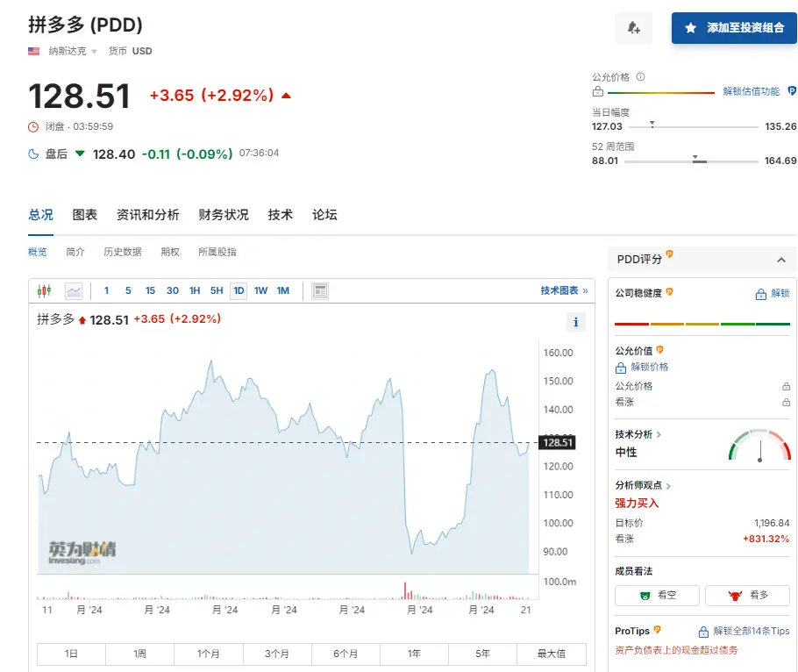Click the 52-week range slider marker

click(695, 158)
